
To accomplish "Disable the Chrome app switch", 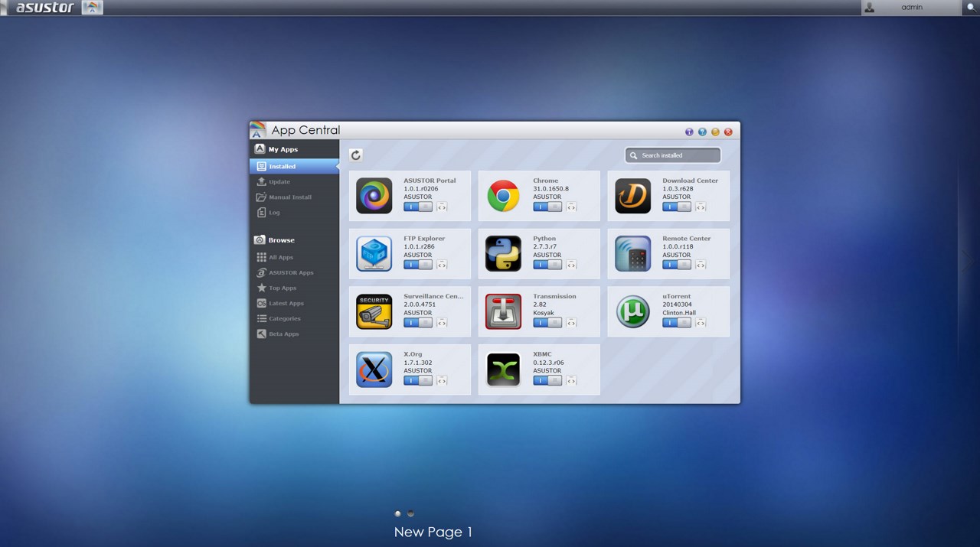I will tap(547, 207).
